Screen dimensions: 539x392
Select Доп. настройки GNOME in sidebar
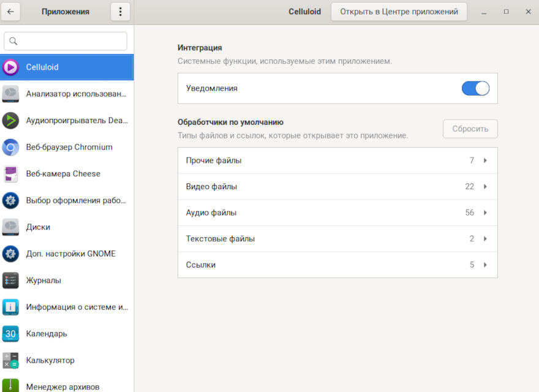[70, 254]
